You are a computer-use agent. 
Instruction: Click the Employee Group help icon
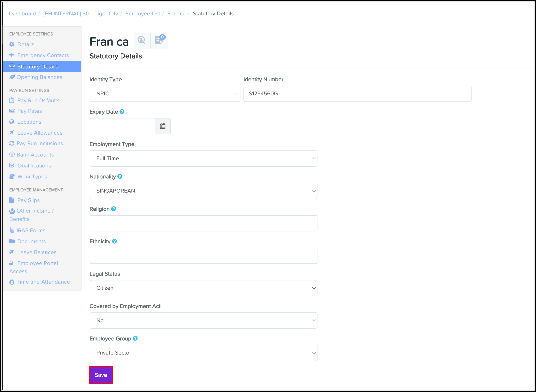click(135, 338)
